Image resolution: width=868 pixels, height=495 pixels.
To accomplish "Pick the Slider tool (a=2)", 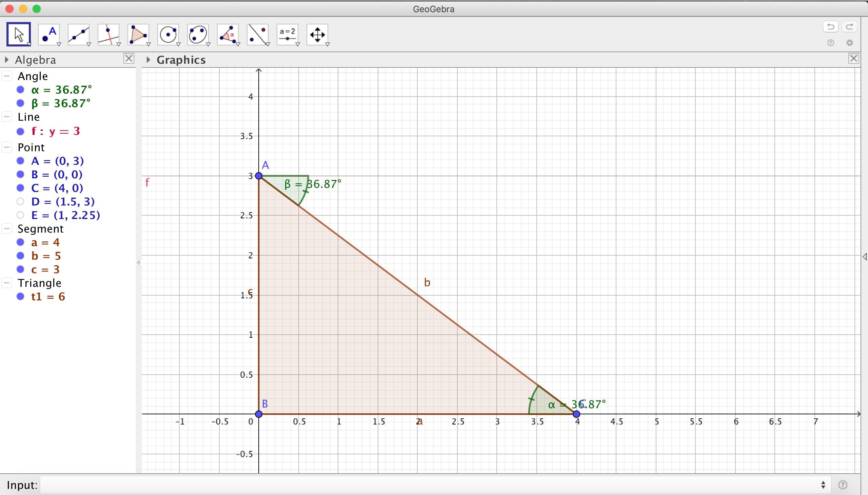I will (x=288, y=34).
